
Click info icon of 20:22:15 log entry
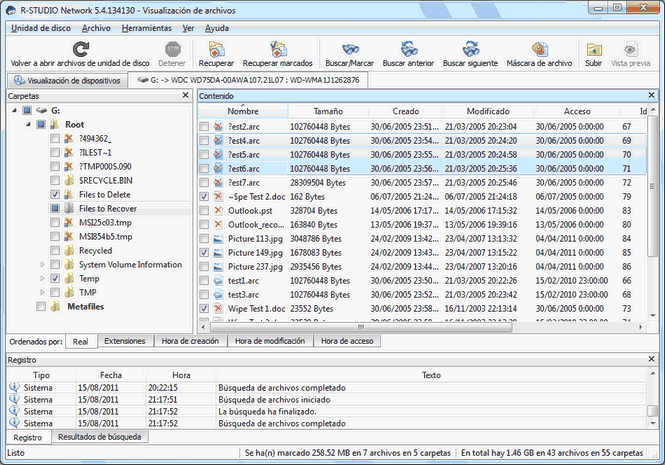click(14, 387)
